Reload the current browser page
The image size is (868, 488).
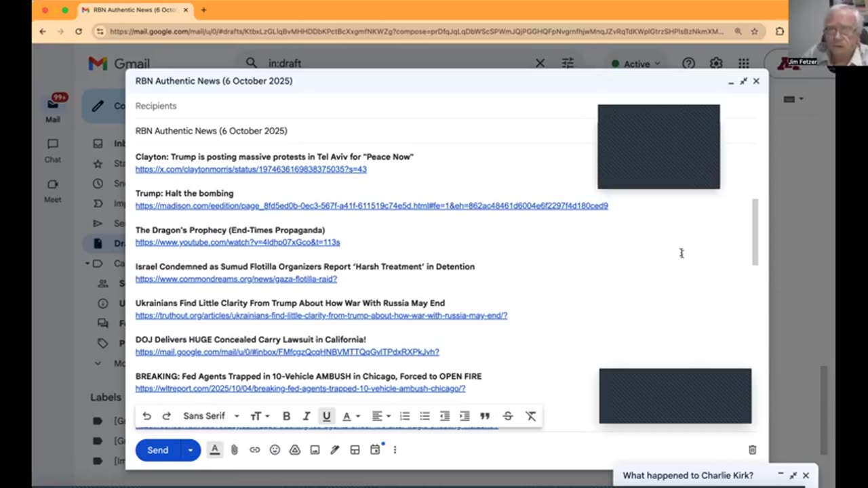(79, 31)
